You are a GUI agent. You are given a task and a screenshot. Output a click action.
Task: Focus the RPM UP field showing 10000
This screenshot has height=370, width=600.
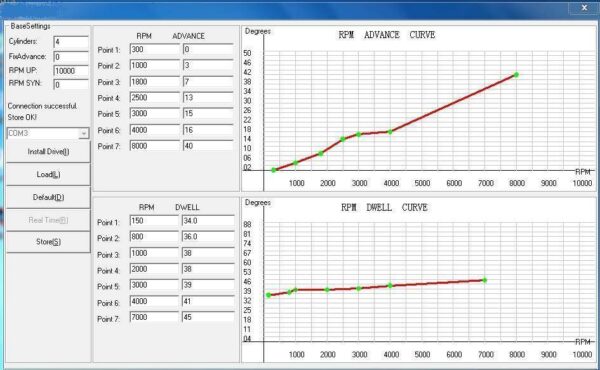pos(71,71)
